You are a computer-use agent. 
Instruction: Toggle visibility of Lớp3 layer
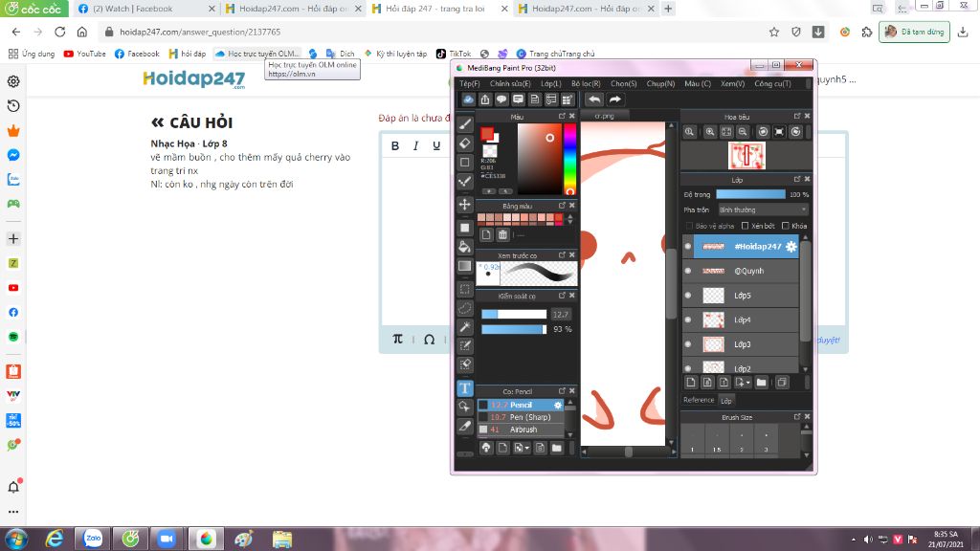[x=688, y=343]
